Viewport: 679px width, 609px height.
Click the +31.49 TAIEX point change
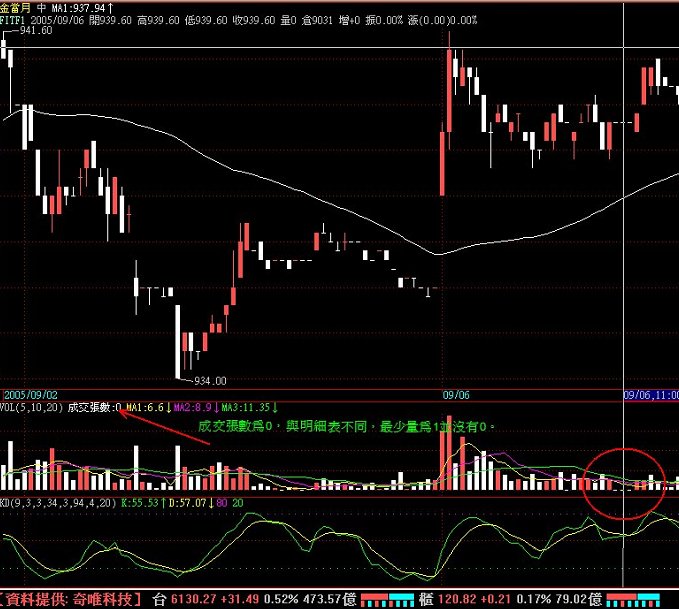pos(239,599)
